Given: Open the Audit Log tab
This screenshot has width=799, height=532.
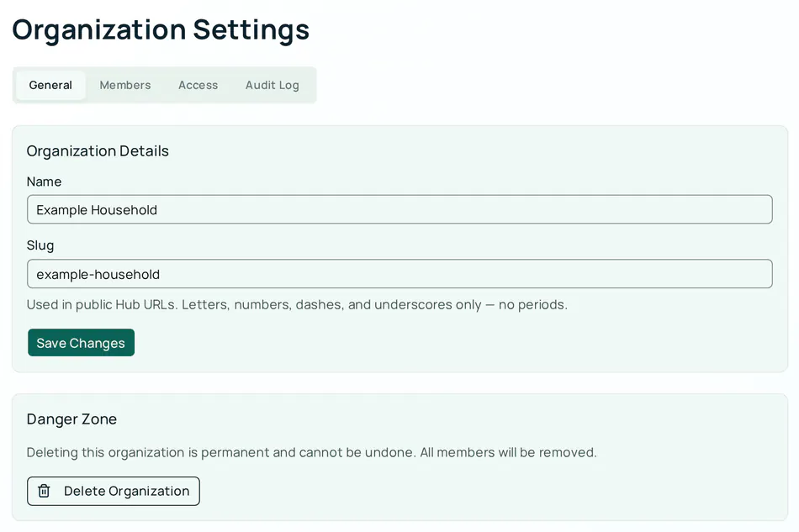Looking at the screenshot, I should tap(273, 85).
